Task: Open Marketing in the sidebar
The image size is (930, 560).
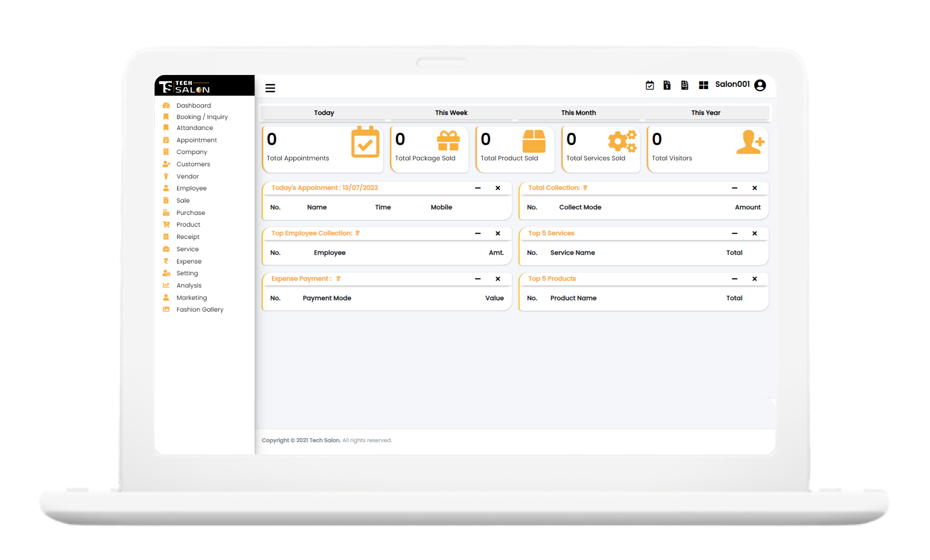Action: [x=192, y=297]
